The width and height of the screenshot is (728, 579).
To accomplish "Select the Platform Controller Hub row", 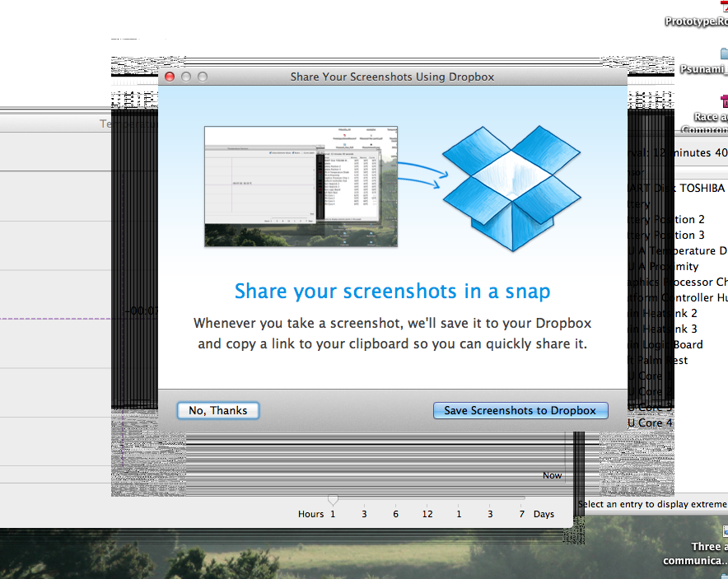I will [678, 297].
